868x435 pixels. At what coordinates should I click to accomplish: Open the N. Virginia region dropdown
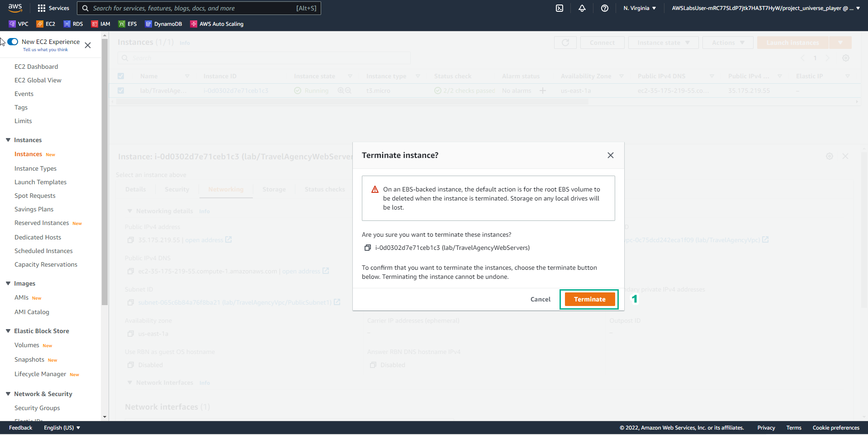click(x=640, y=8)
